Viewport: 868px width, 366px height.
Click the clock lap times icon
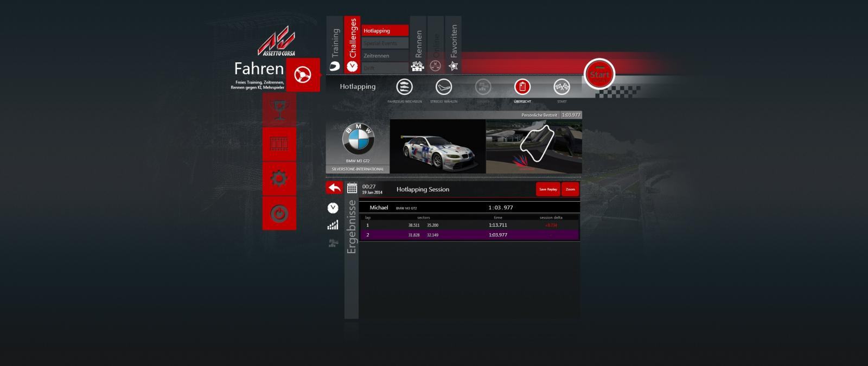click(333, 208)
